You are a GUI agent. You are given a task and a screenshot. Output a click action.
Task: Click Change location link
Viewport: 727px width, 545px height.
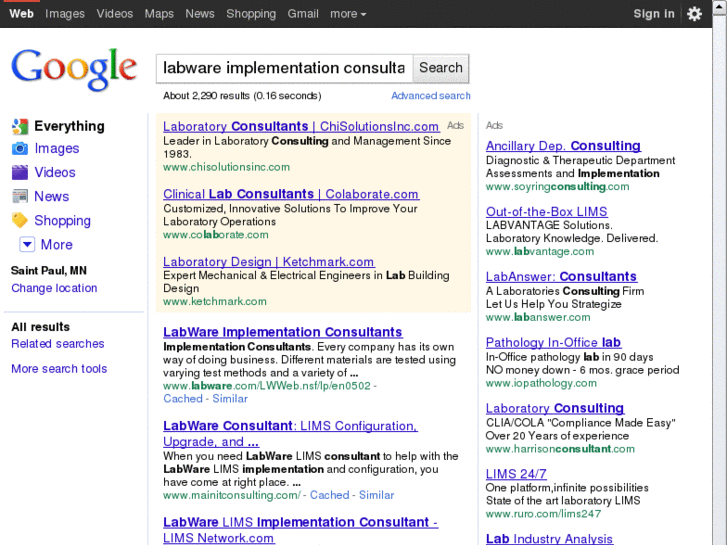(54, 288)
